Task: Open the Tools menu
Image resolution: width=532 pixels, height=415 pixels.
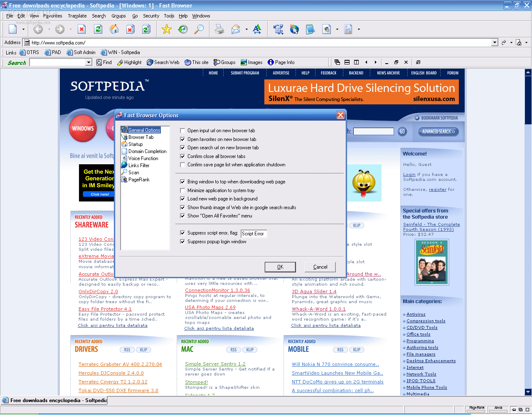Action: (169, 16)
